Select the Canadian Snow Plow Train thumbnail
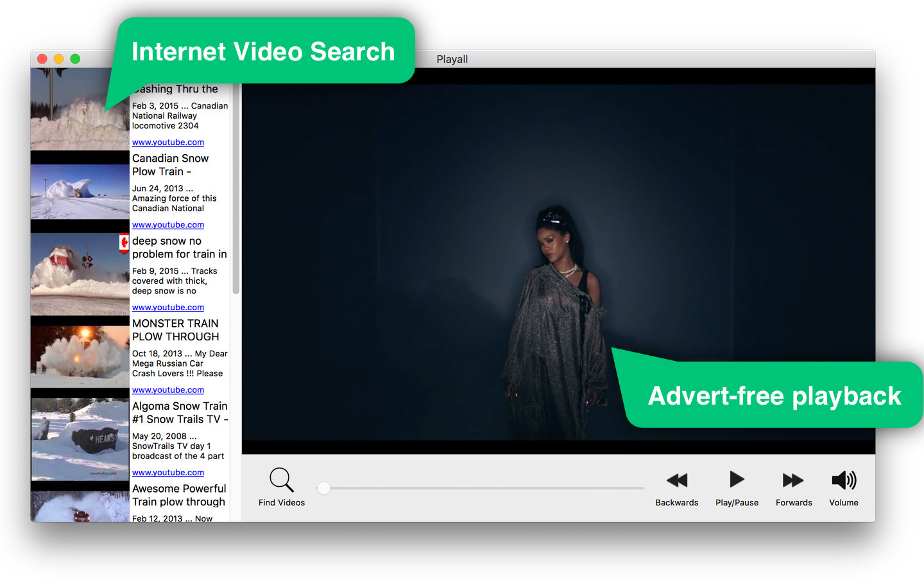Image resolution: width=924 pixels, height=578 pixels. tap(80, 191)
